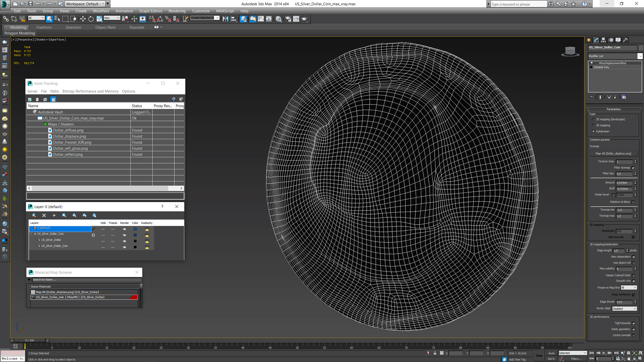The width and height of the screenshot is (644, 362).
Task: Open Bitmap Performance and Memory menu
Action: tap(90, 91)
